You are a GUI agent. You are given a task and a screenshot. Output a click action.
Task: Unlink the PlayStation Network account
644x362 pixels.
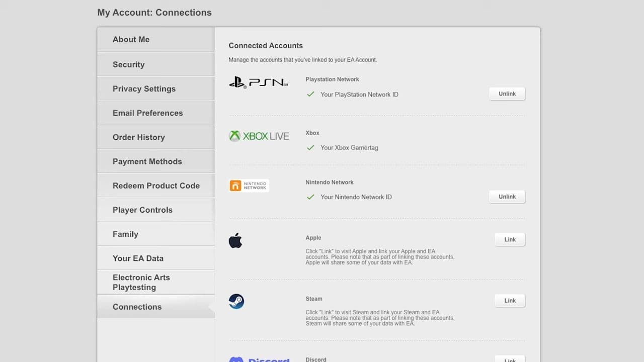click(507, 94)
